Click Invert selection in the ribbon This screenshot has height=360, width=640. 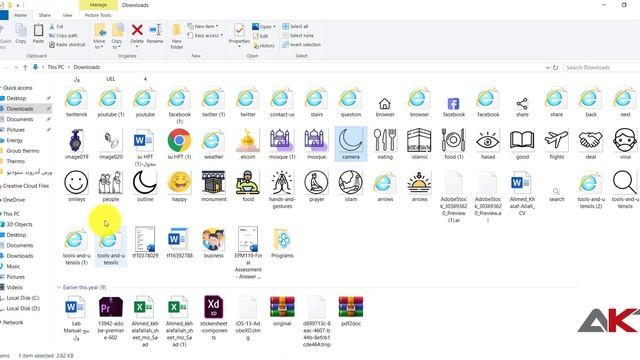pyautogui.click(x=301, y=44)
